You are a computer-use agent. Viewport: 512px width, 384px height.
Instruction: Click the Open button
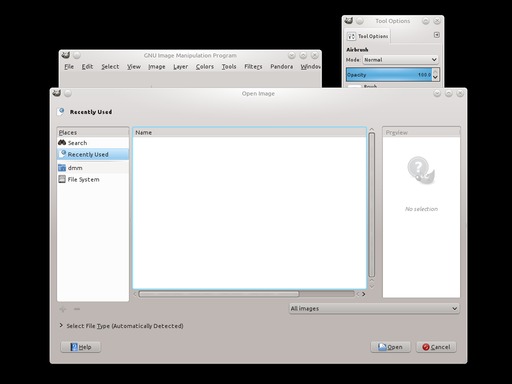[390, 347]
